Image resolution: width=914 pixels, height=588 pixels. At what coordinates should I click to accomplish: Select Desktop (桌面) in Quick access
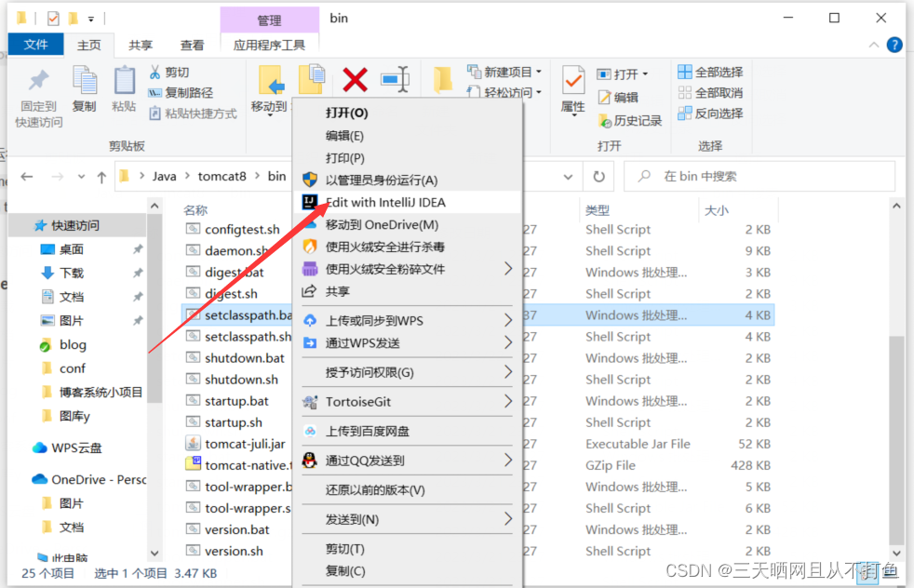(71, 249)
